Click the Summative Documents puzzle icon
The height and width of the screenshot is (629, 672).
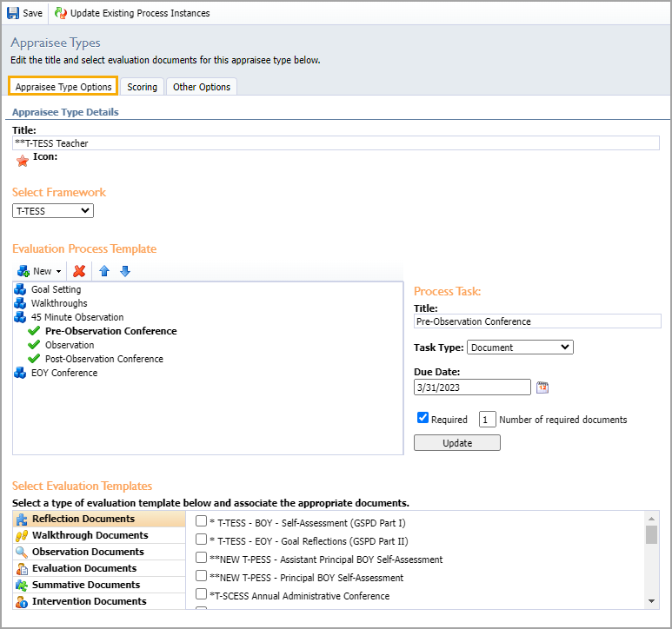pyautogui.click(x=22, y=586)
